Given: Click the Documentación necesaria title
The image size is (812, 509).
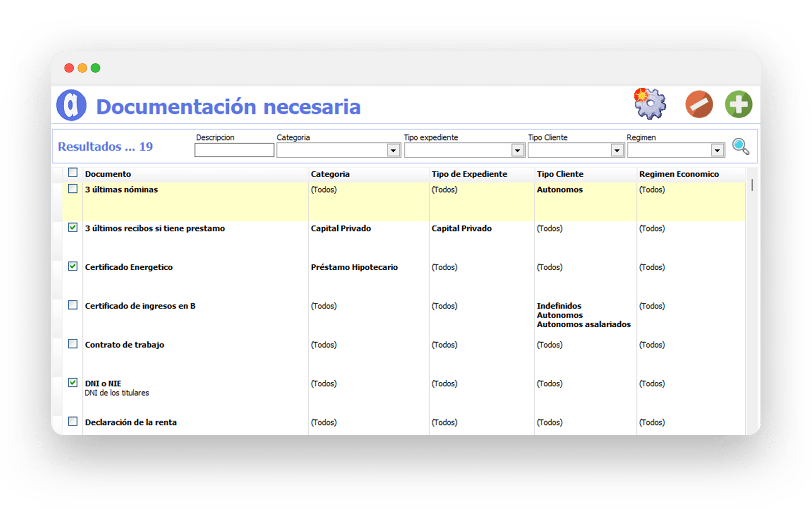Looking at the screenshot, I should tap(228, 107).
